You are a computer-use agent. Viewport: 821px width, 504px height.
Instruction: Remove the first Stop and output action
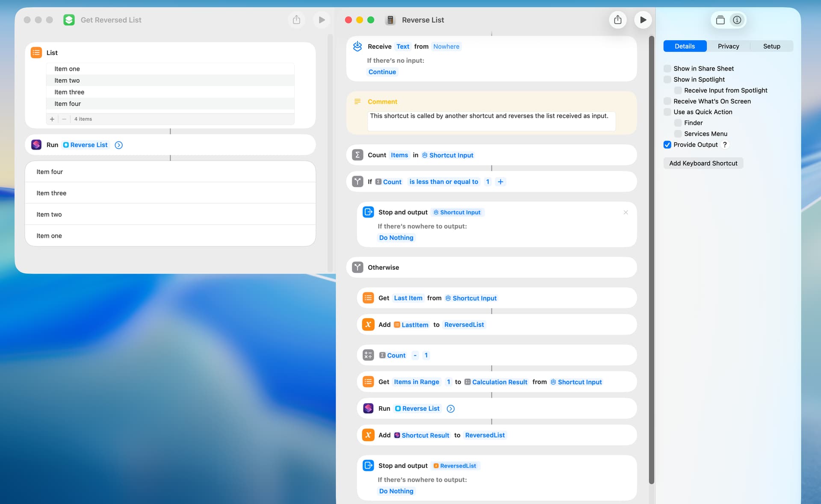[626, 212]
